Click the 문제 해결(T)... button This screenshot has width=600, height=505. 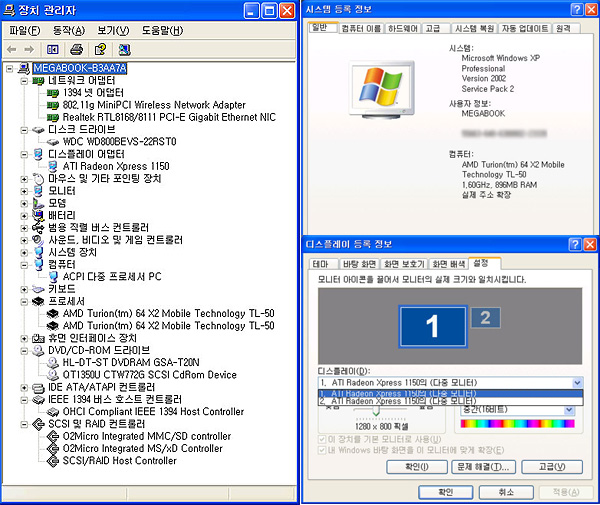tap(484, 467)
